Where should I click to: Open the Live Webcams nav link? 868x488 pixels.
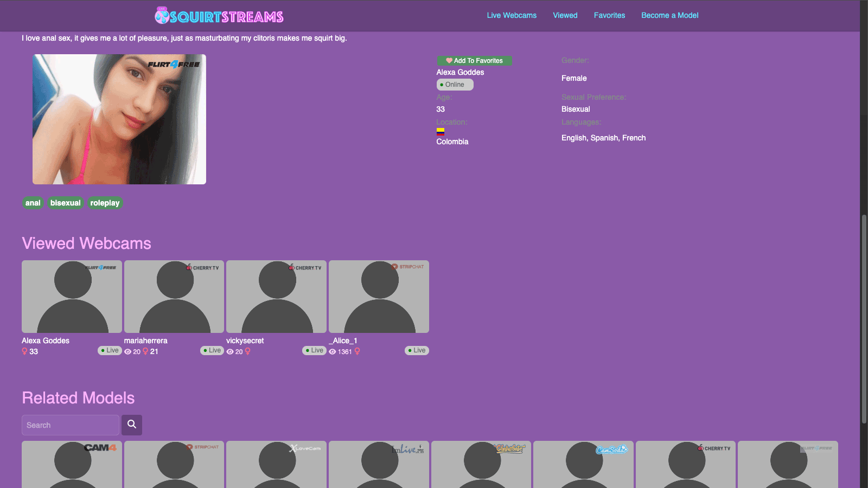point(512,15)
